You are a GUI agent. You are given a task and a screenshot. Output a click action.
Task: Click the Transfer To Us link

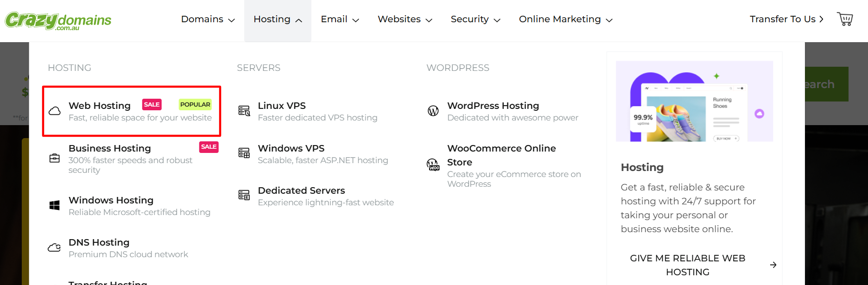click(786, 19)
